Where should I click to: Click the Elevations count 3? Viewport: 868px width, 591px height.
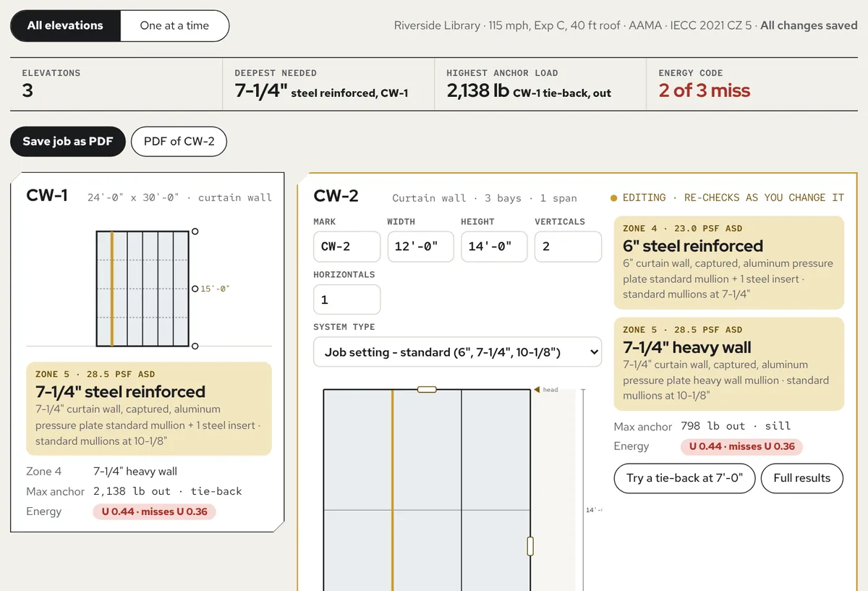[27, 90]
